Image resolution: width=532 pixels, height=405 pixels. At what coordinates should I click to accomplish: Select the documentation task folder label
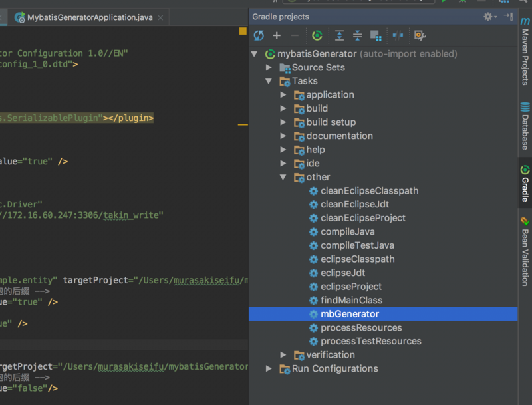pyautogui.click(x=339, y=136)
